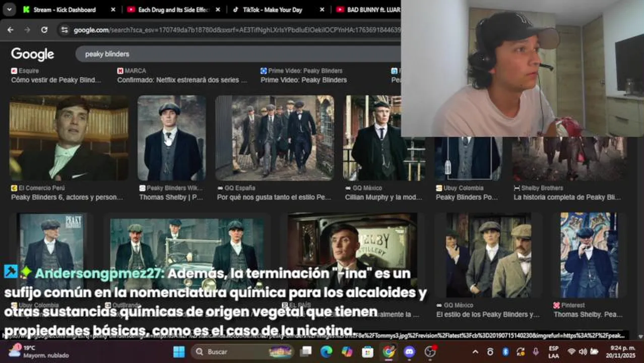Image resolution: width=644 pixels, height=363 pixels.
Task: Close the Stream - Kick Dashboard tab
Action: (x=113, y=10)
